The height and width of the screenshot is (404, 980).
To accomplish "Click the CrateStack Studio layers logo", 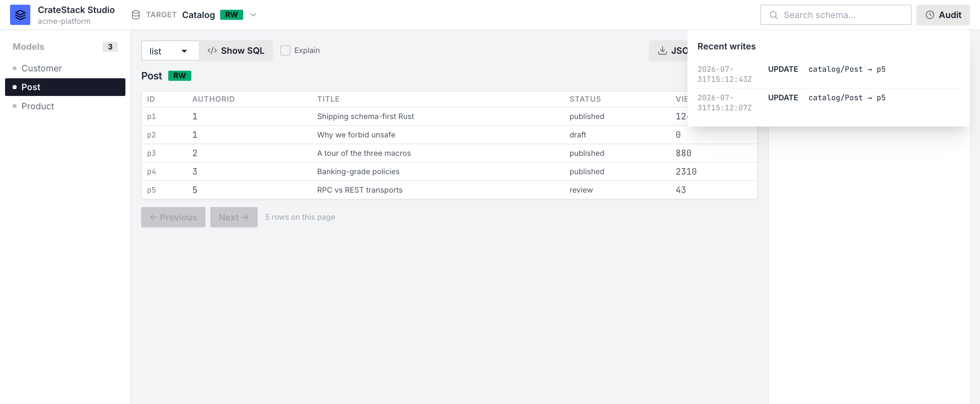I will (20, 15).
